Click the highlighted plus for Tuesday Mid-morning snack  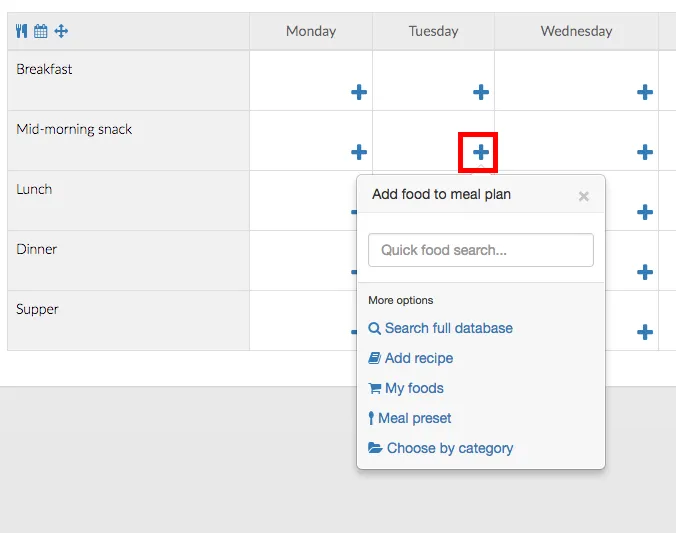click(481, 152)
